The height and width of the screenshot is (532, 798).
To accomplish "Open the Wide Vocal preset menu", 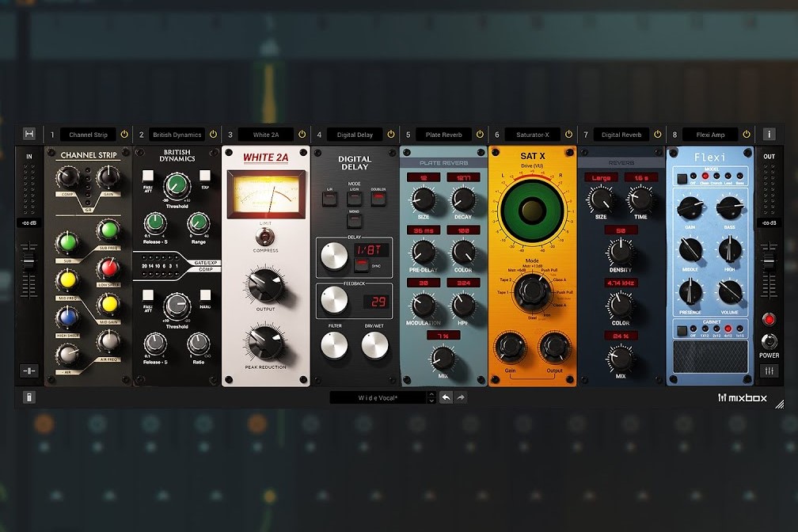I will (378, 397).
